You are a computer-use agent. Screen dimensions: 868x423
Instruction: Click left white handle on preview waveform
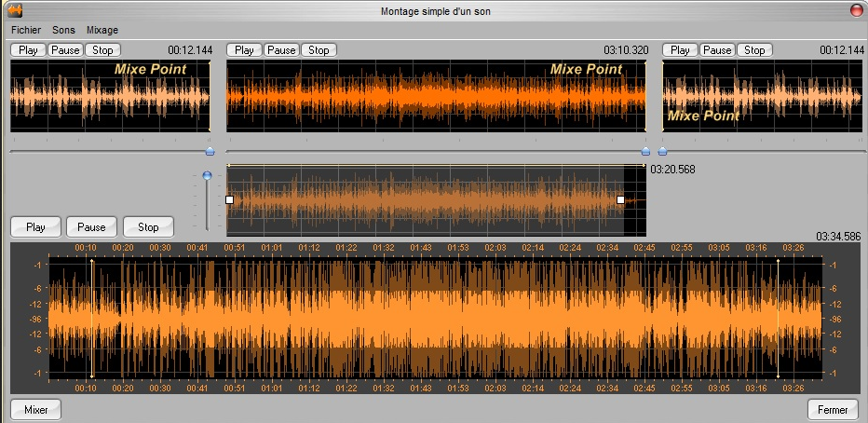[x=230, y=200]
